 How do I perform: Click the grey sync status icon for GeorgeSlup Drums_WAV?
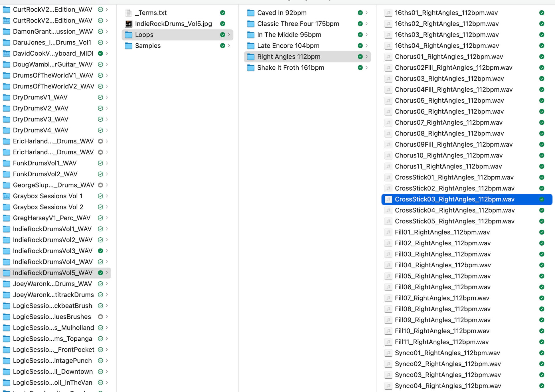[100, 185]
